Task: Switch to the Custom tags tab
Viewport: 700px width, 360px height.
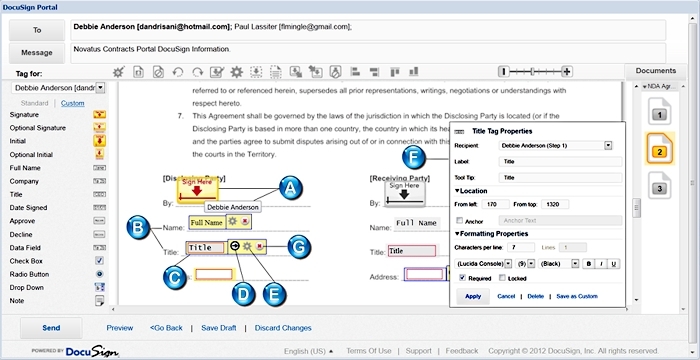Action: [x=72, y=103]
